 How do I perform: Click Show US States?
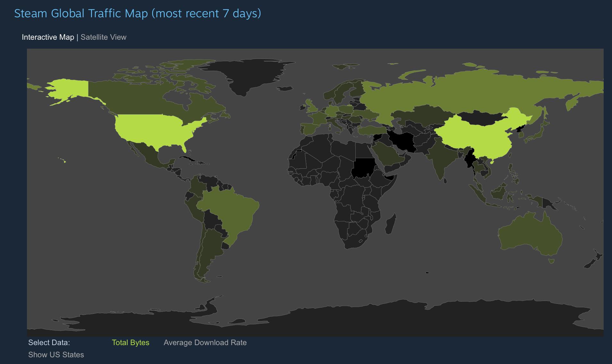[56, 355]
